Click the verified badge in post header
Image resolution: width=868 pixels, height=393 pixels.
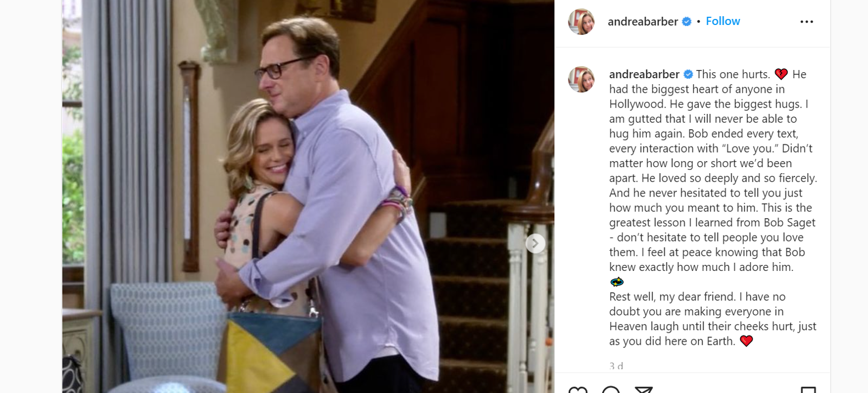[686, 22]
